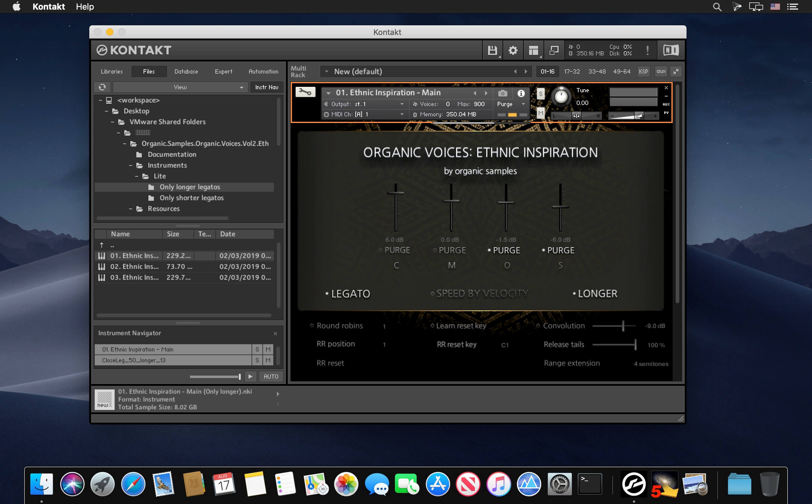
Task: Open Safari from the Dock
Action: click(x=133, y=484)
